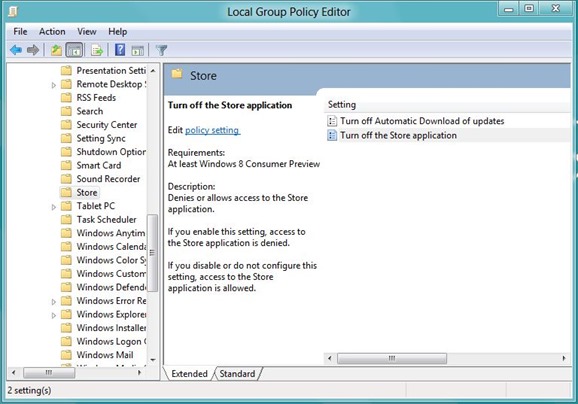Image resolution: width=578 pixels, height=404 pixels.
Task: Switch to the Standard tab
Action: click(237, 373)
